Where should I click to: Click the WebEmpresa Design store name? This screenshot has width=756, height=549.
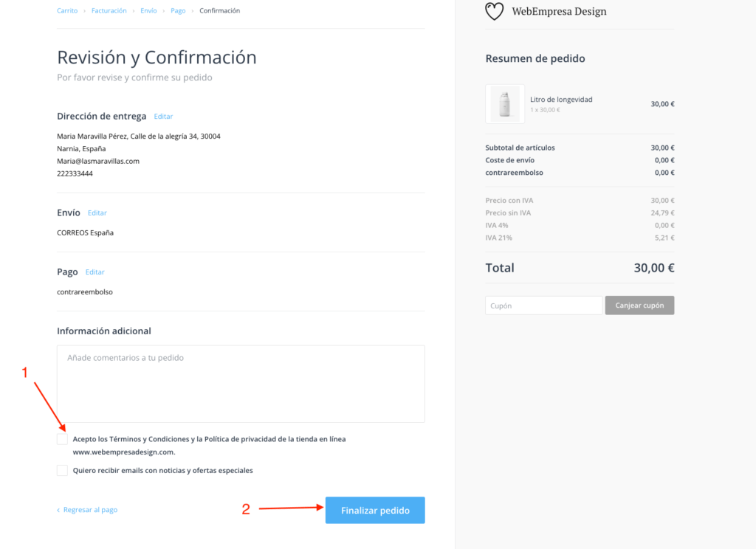tap(560, 12)
